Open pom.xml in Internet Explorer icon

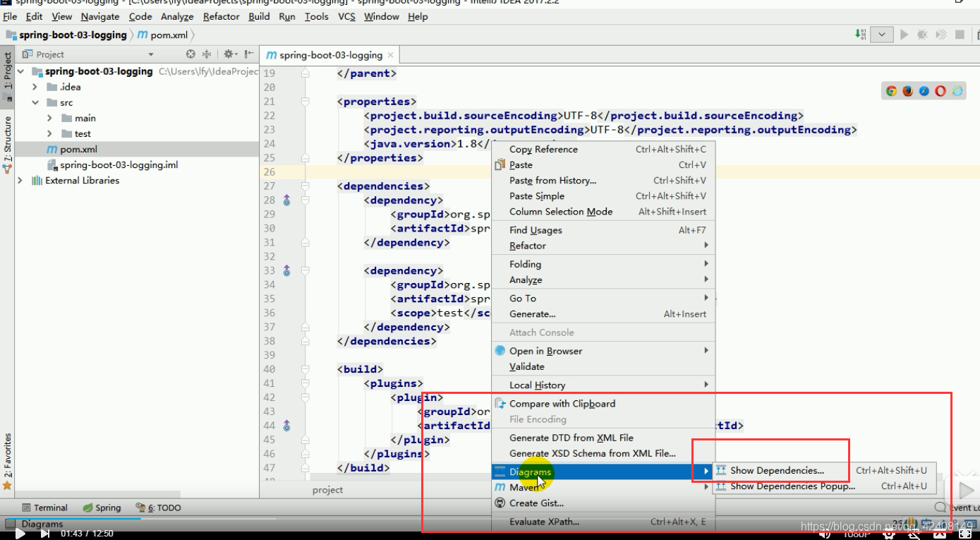(957, 91)
